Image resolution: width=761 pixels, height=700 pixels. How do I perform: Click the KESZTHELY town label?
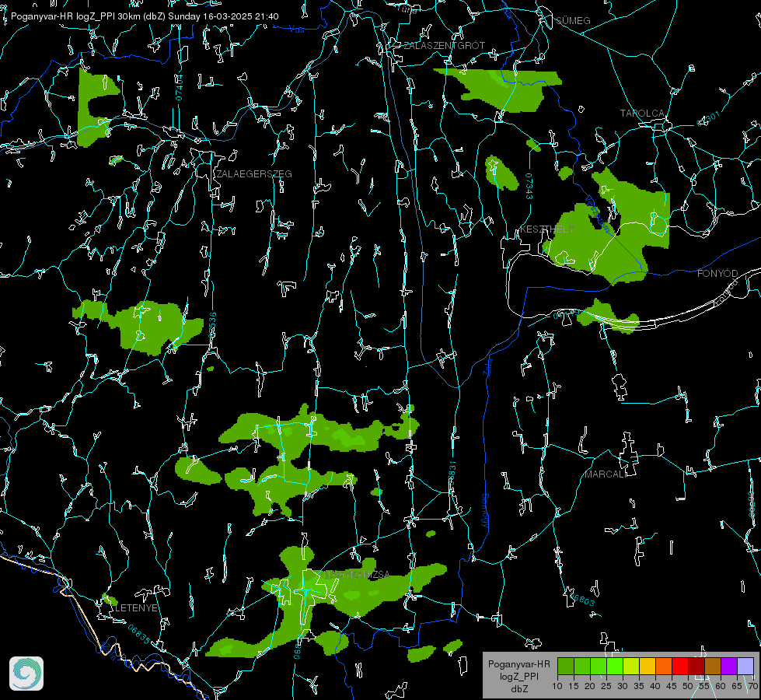pos(547,229)
